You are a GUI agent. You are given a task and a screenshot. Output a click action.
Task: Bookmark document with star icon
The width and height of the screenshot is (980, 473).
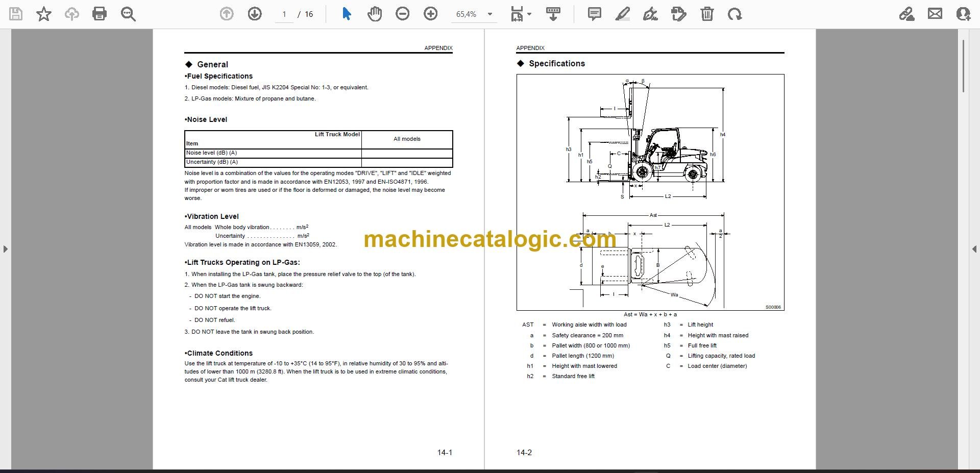(44, 14)
